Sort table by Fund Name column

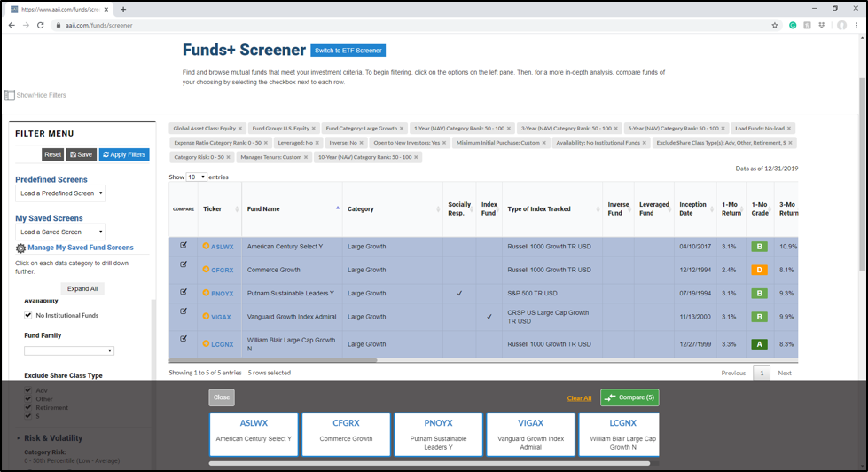pyautogui.click(x=293, y=208)
